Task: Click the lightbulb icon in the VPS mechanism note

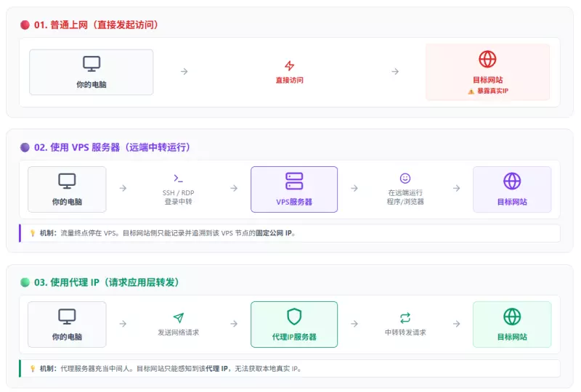Action: coord(33,233)
